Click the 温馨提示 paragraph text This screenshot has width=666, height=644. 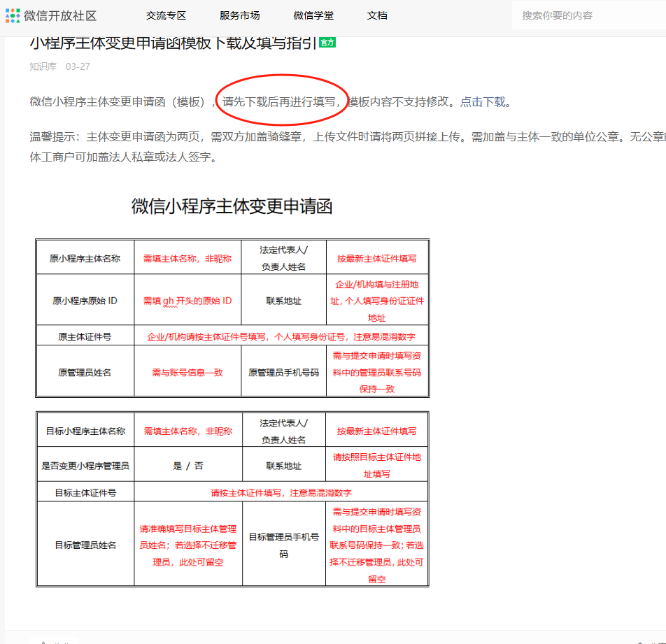click(x=348, y=146)
